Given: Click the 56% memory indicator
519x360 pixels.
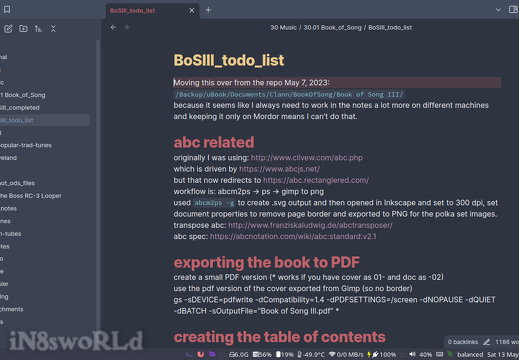Looking at the screenshot, I should (x=262, y=355).
